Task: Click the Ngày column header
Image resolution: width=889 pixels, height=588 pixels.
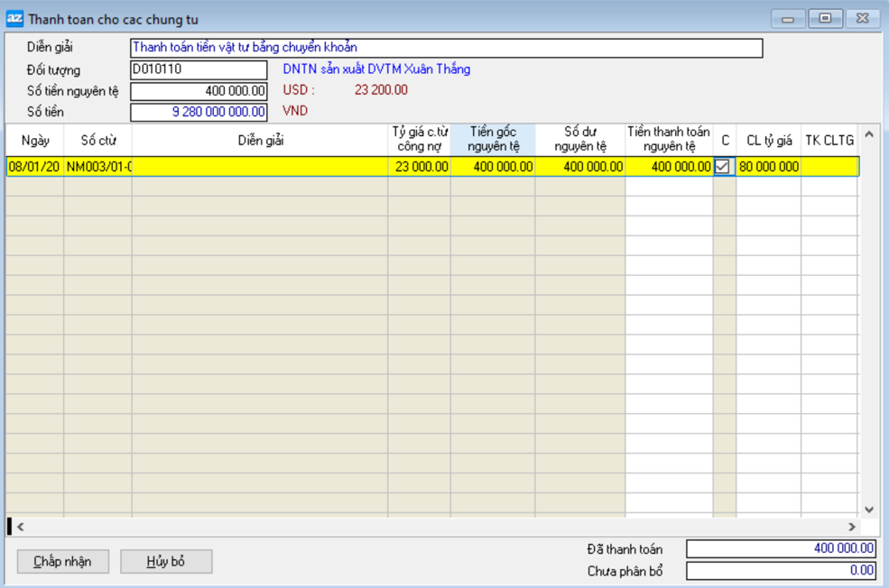Action: (x=35, y=141)
